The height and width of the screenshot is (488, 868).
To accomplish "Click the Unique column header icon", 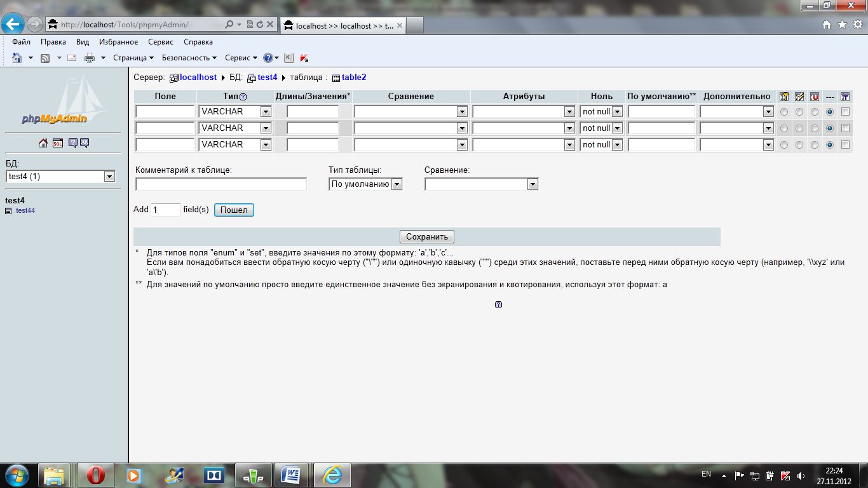I will (815, 97).
